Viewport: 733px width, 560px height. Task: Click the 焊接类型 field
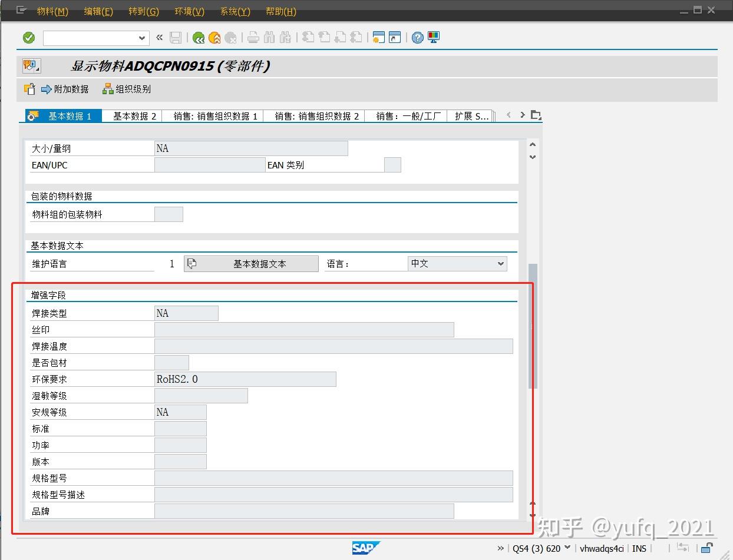tap(186, 313)
